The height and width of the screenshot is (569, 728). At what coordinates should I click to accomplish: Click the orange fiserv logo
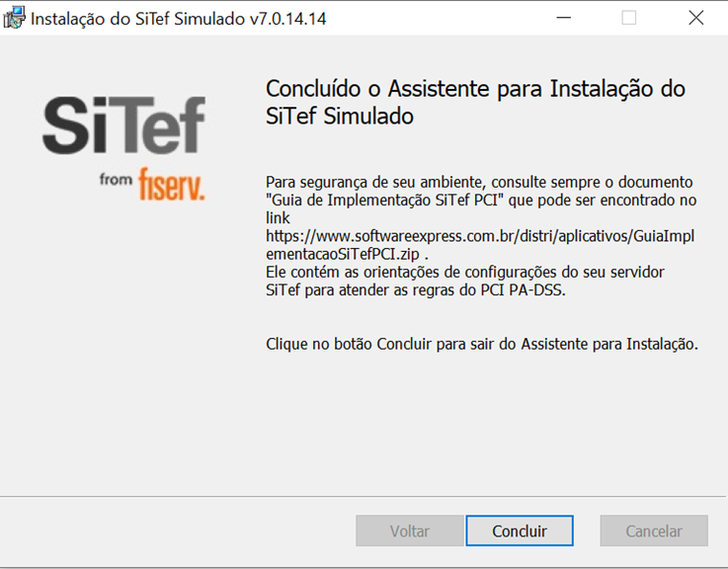click(x=171, y=184)
